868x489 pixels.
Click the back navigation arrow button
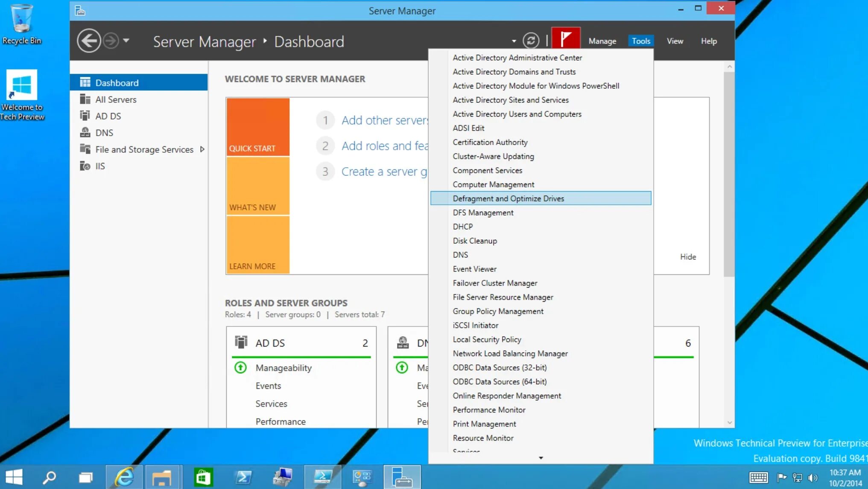89,41
